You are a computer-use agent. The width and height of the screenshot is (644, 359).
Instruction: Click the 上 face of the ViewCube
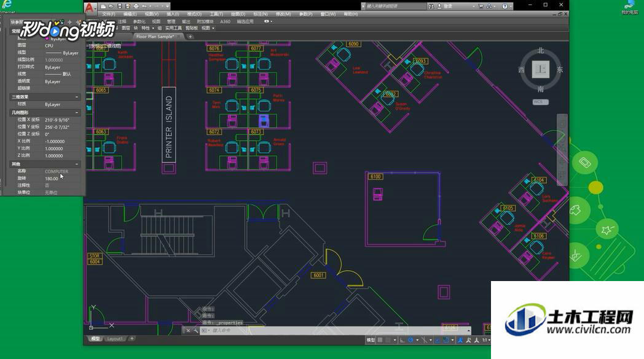(541, 69)
